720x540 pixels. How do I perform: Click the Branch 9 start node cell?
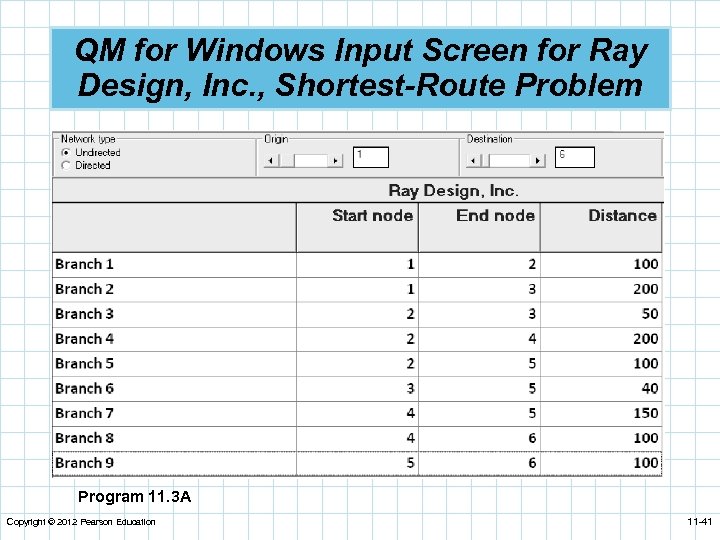[358, 463]
